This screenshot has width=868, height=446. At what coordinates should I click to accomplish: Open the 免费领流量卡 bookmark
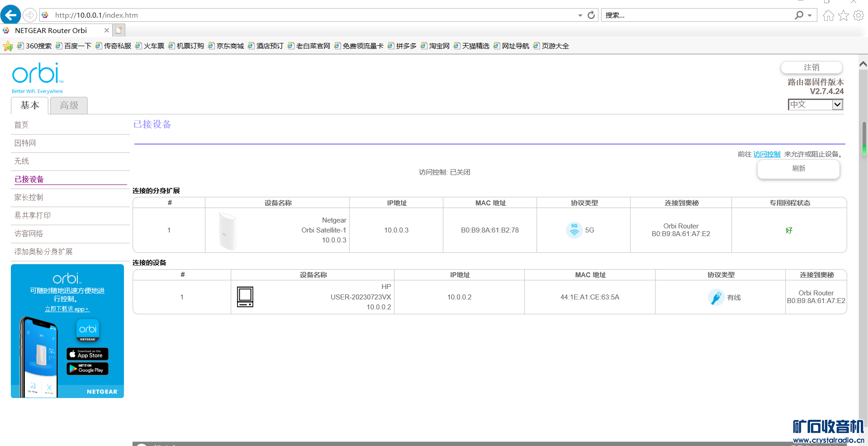pos(359,46)
